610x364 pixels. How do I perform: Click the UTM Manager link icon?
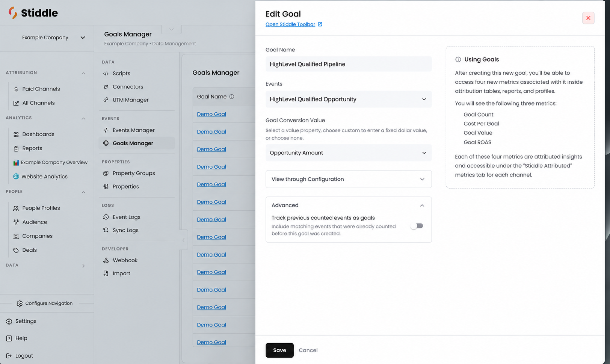click(x=106, y=100)
